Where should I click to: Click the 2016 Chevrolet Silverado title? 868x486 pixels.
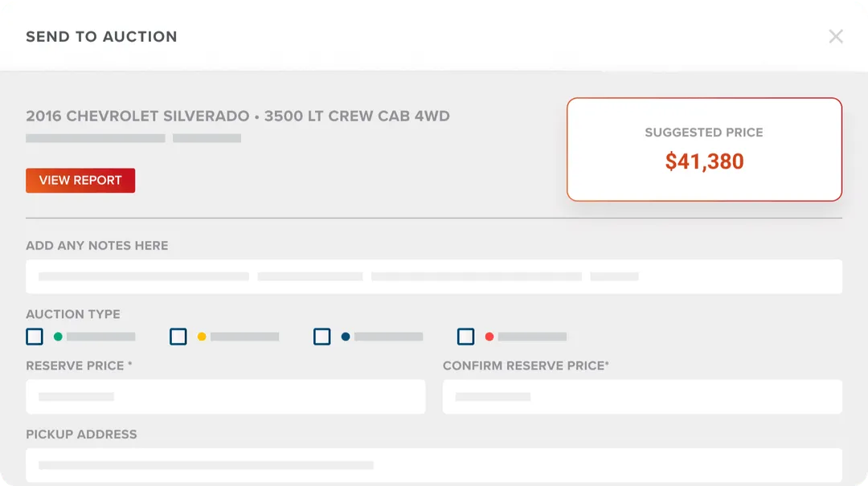click(x=238, y=116)
